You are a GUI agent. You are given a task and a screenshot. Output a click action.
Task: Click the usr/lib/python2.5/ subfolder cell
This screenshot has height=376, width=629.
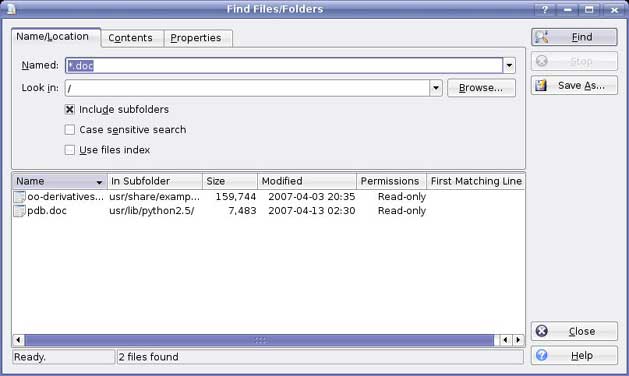point(152,211)
